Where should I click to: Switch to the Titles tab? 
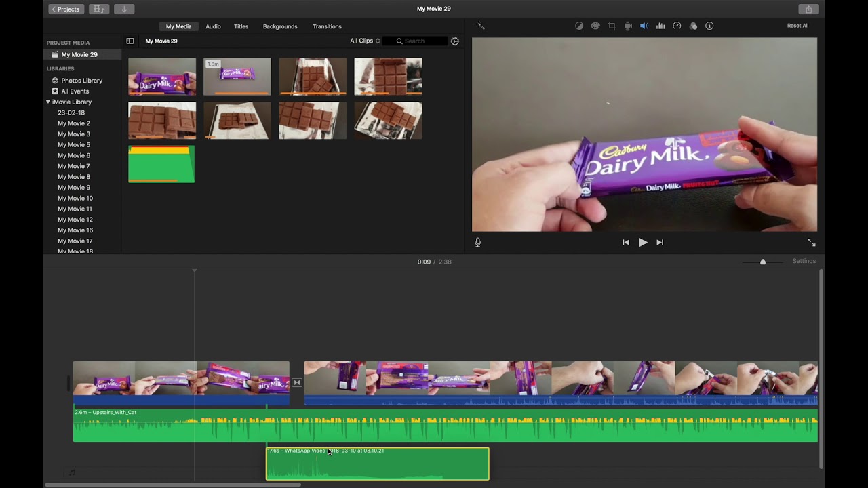coord(241,26)
